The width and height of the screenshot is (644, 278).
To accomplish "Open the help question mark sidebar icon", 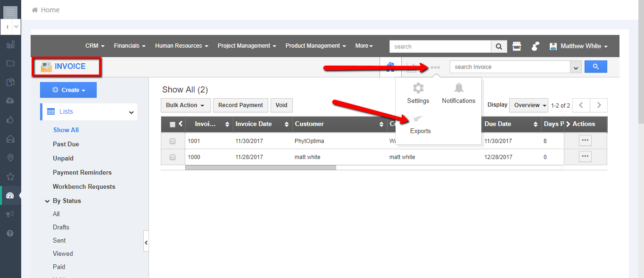I will click(x=10, y=233).
